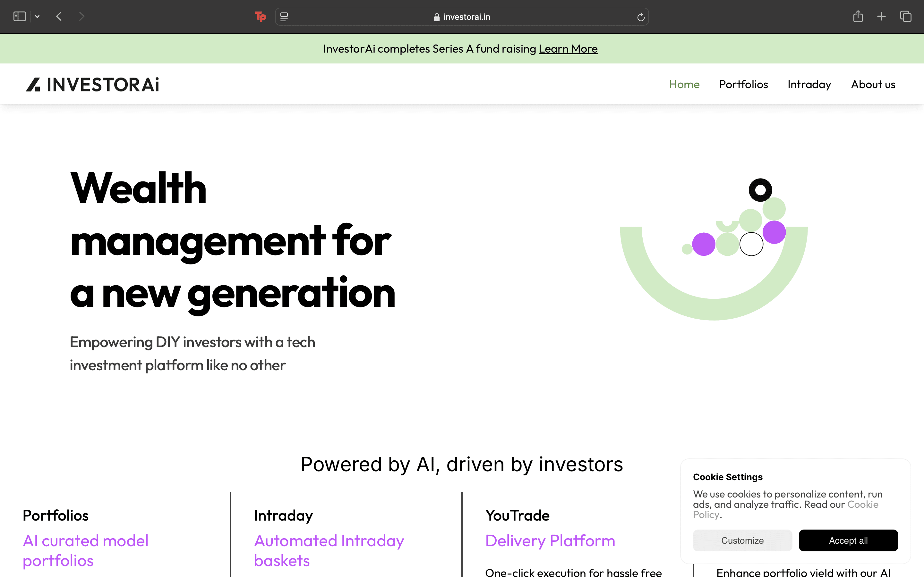The image size is (924, 577).
Task: Open the Share icon in toolbar
Action: (858, 16)
